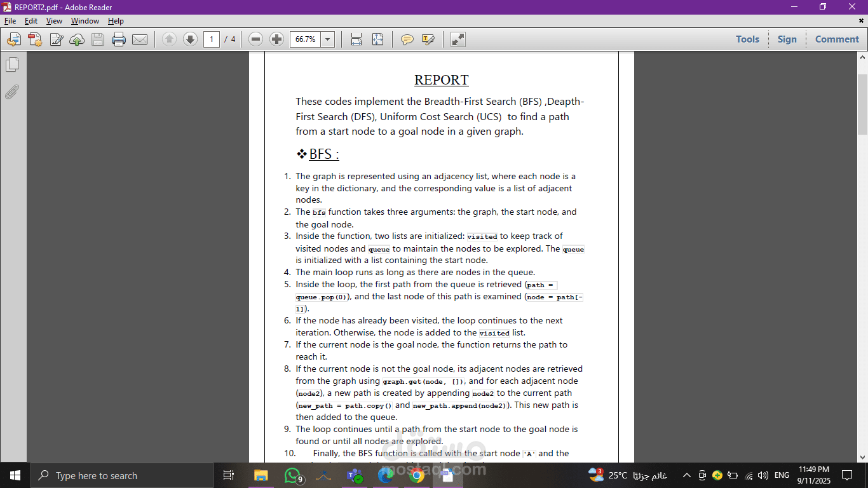Open the Windows Start menu
Viewport: 868px width, 488px height.
coord(15,475)
